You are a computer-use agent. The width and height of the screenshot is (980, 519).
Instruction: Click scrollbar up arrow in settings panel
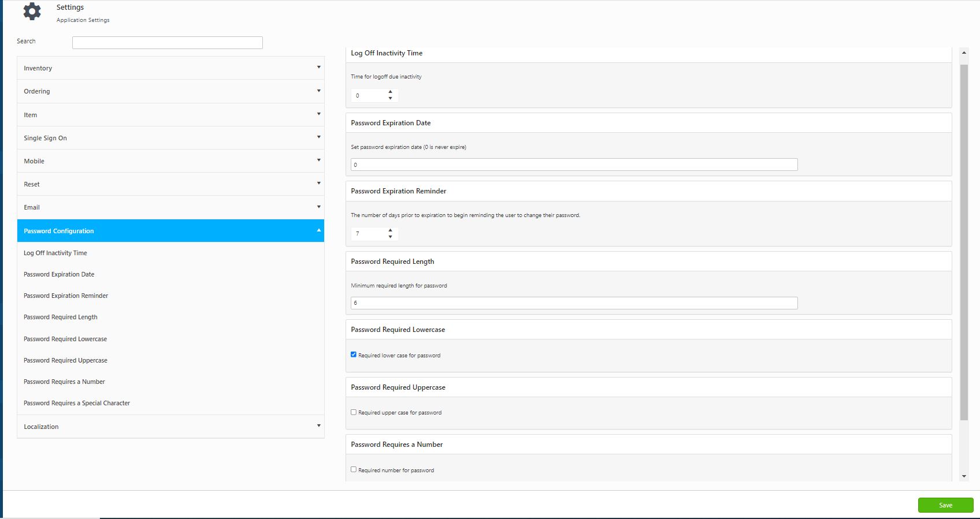coord(963,53)
